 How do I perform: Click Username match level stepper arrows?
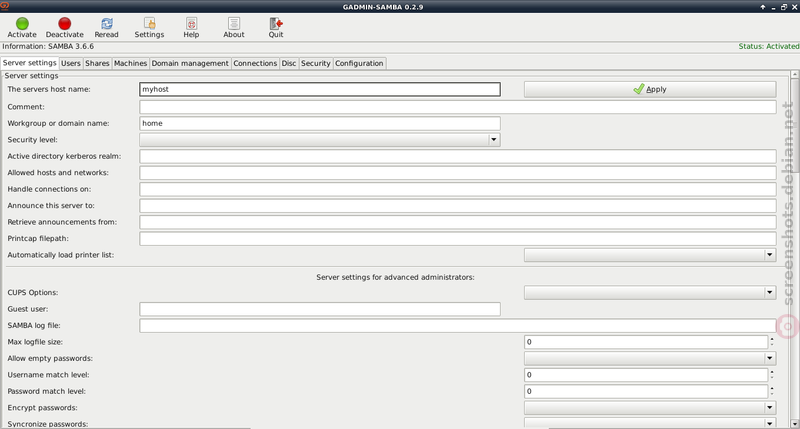(772, 375)
